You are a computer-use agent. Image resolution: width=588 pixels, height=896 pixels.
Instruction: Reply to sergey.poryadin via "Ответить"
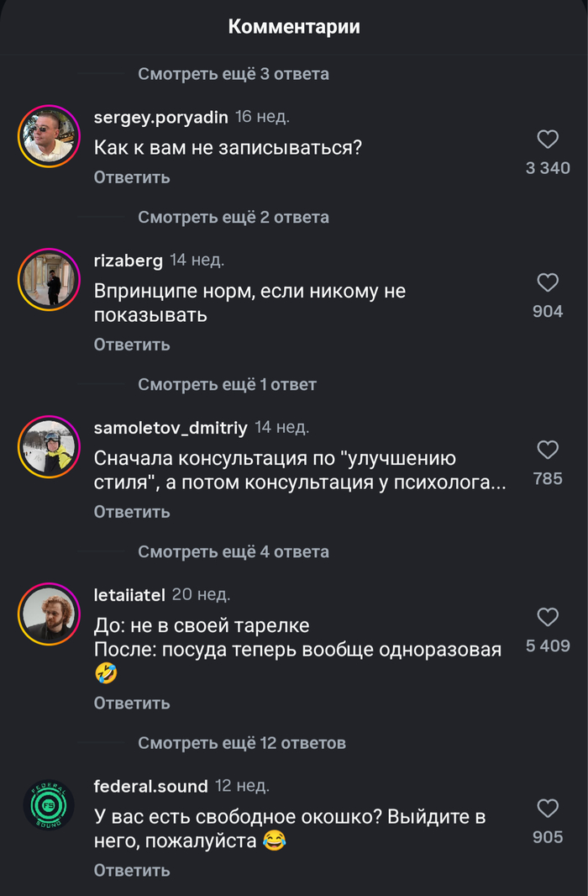click(132, 177)
